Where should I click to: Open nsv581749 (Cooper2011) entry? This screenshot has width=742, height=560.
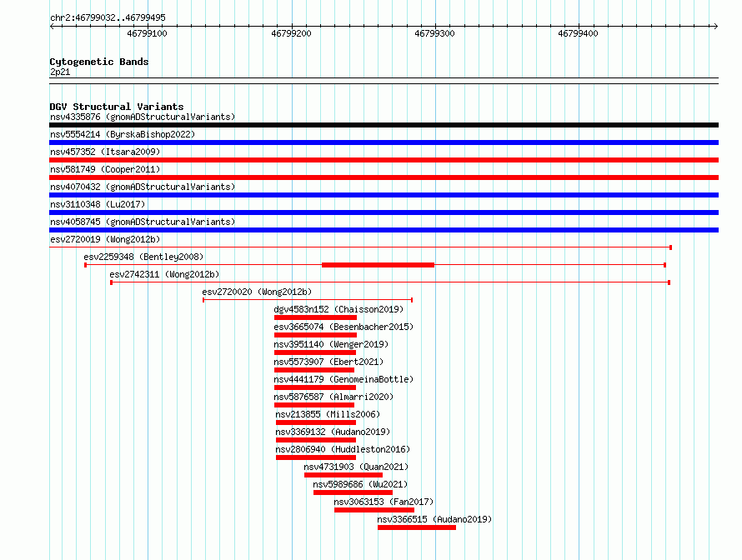click(x=105, y=169)
